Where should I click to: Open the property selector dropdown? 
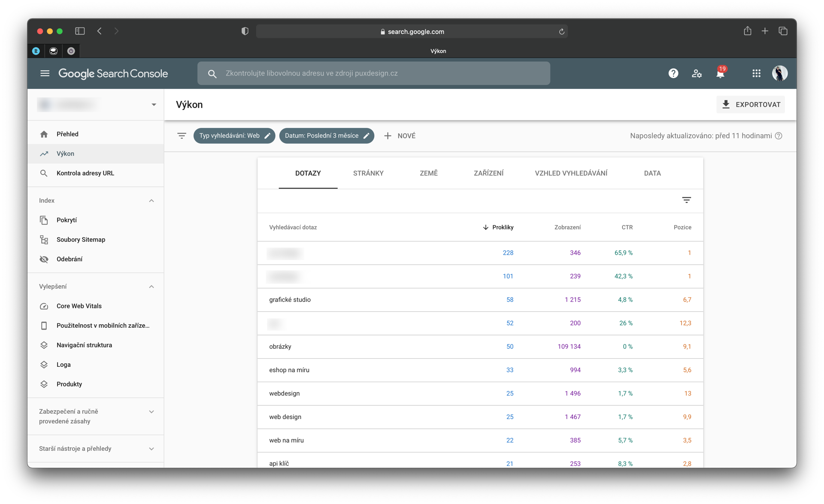(x=153, y=105)
